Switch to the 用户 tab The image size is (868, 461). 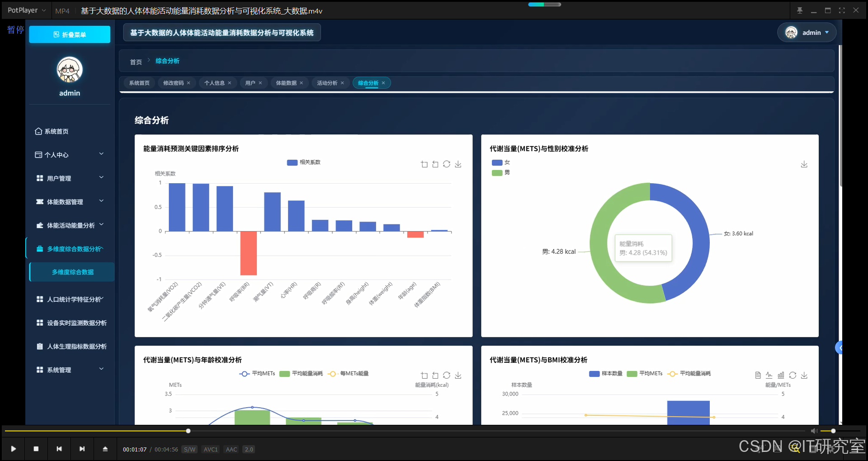point(250,83)
